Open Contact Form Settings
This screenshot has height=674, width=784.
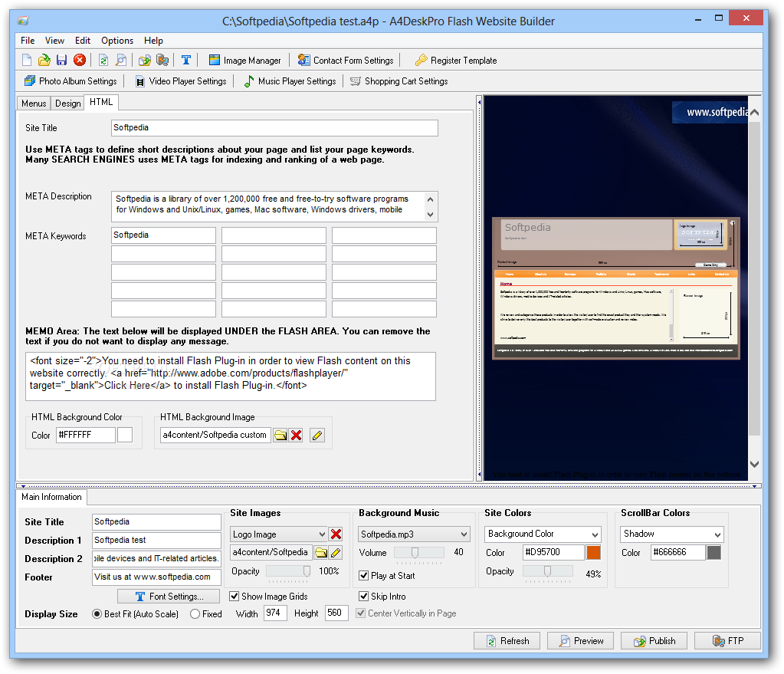coord(346,61)
